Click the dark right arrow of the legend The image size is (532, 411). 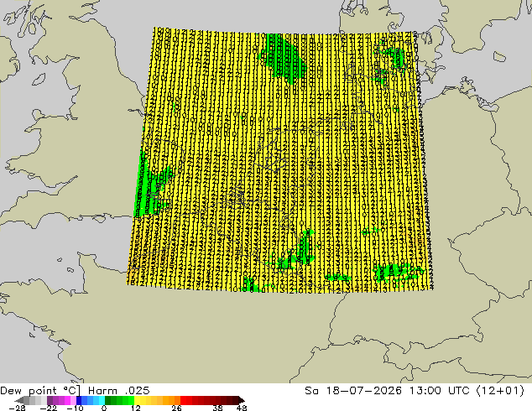[241, 400]
